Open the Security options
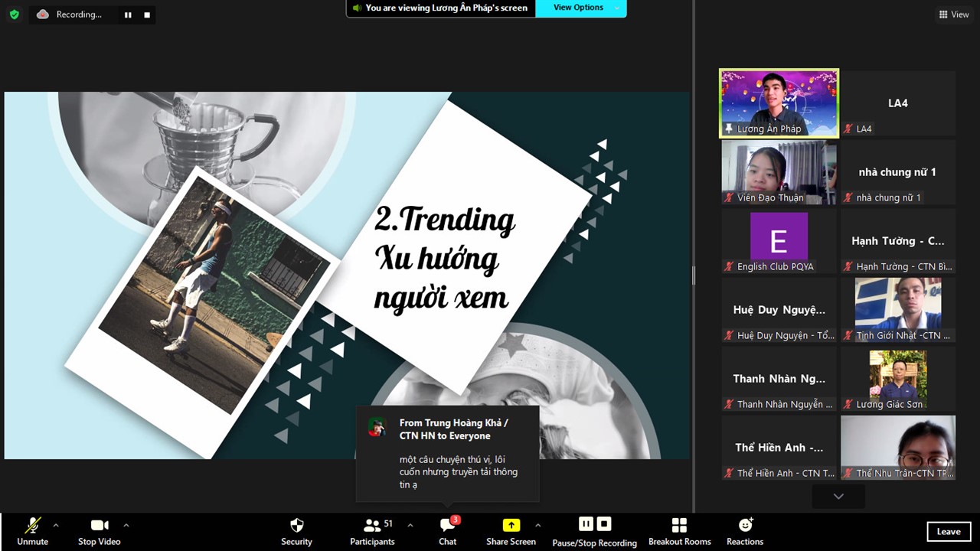The height and width of the screenshot is (551, 980). pos(296,531)
